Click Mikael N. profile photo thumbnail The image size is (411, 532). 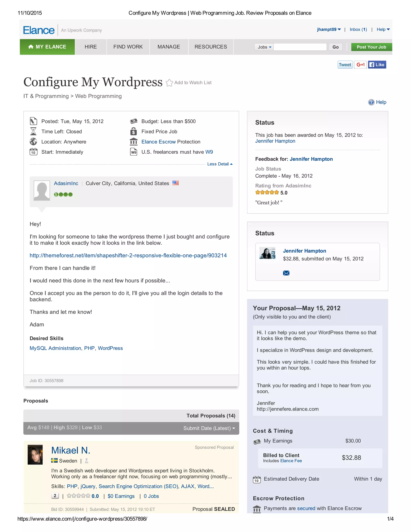point(35,455)
